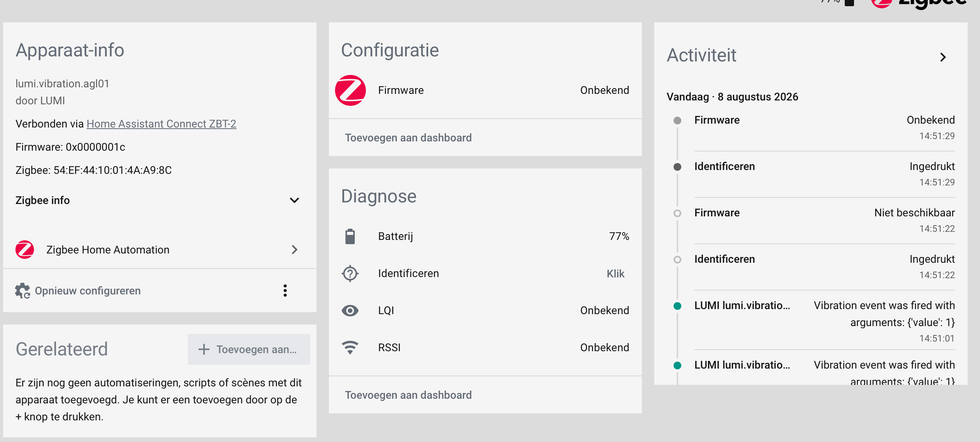Image resolution: width=980 pixels, height=442 pixels.
Task: Click Toevoegen aan dashboard under Configuratie
Action: coord(408,138)
